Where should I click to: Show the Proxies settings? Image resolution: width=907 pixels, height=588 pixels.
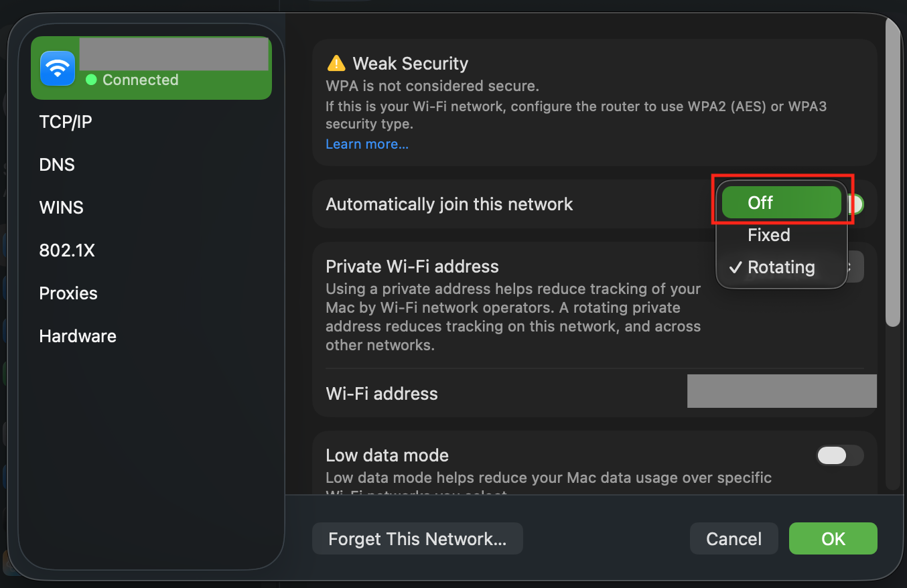click(x=68, y=293)
